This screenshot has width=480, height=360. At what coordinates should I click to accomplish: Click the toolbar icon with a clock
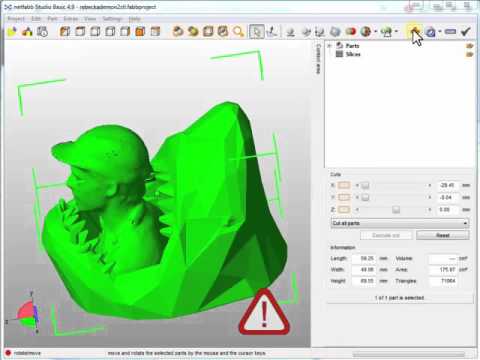pyautogui.click(x=42, y=32)
